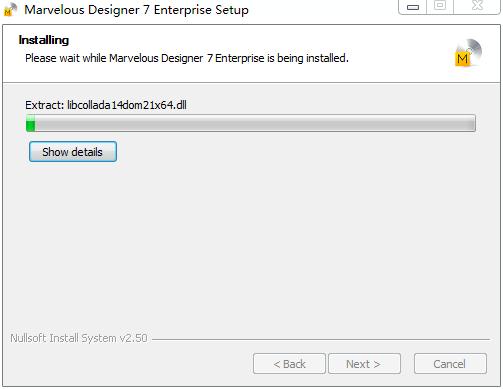Click the unfilled grey part of progress bar

(x=255, y=123)
